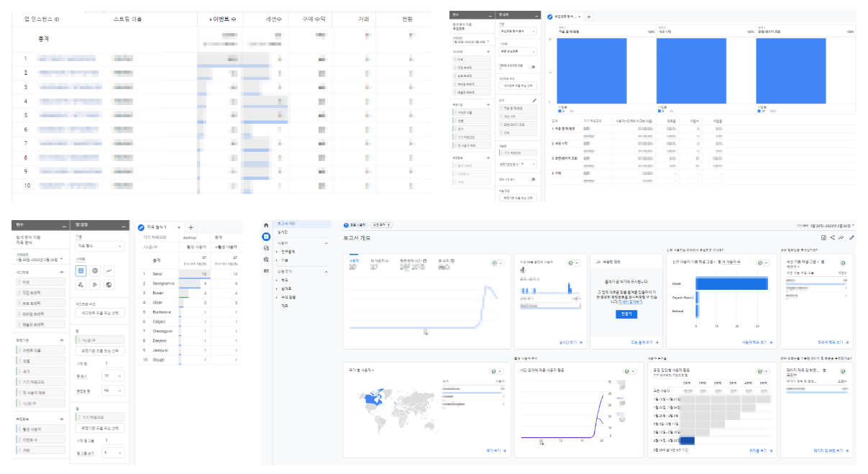The image size is (868, 474).
Task: Click the Seoul row in free-form table
Action: pos(188,273)
